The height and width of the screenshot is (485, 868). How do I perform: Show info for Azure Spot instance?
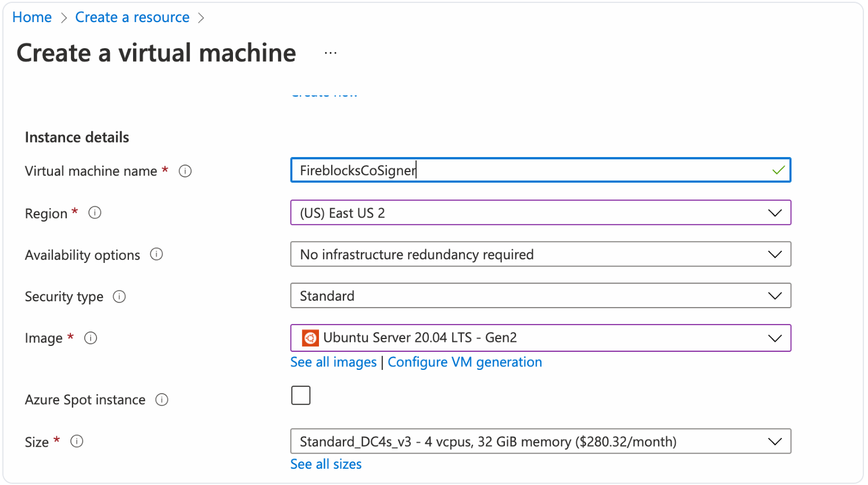(x=162, y=400)
